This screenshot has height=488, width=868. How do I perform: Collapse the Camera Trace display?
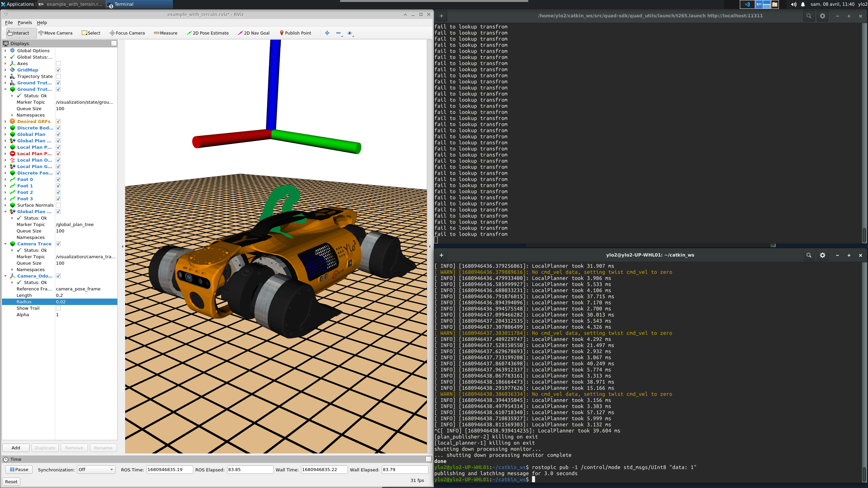(x=5, y=244)
